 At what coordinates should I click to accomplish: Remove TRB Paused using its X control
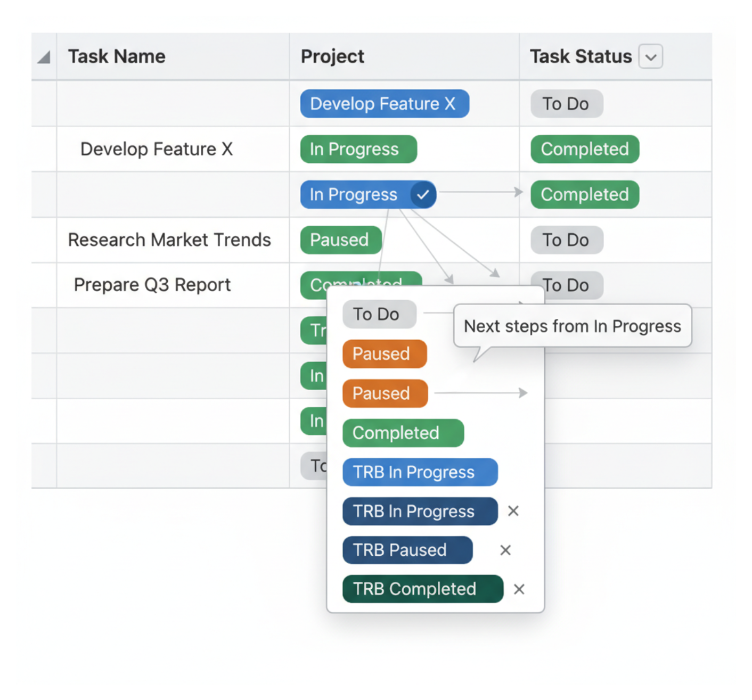point(505,550)
